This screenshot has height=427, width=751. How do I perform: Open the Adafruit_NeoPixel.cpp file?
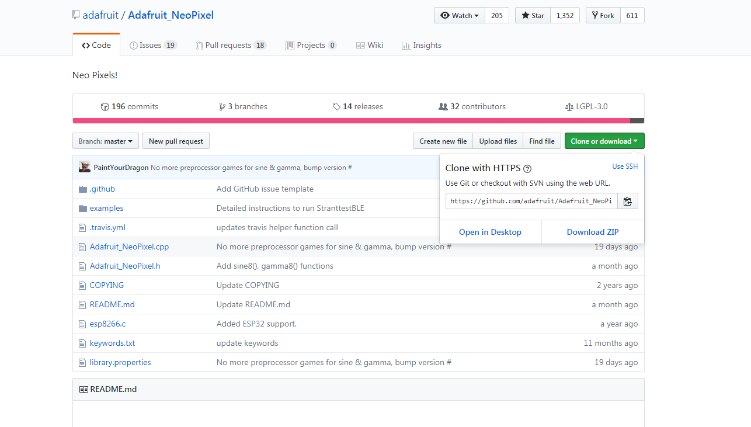pos(129,247)
